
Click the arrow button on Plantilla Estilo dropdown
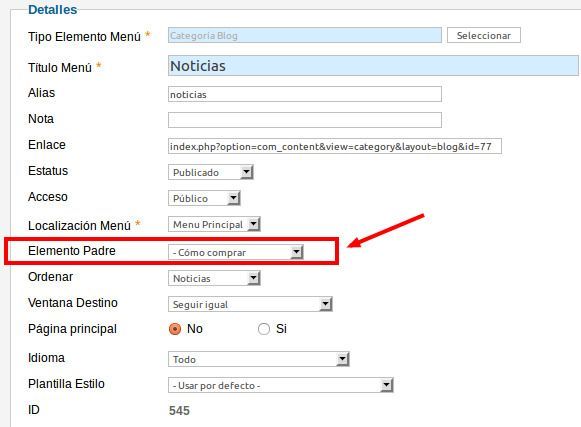click(x=386, y=385)
